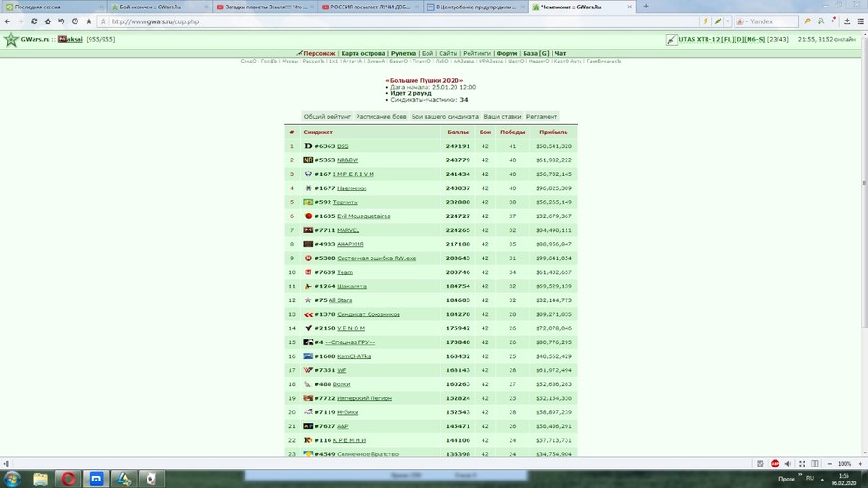Open Windows Explorer folder on the taskbar
Viewport: 868px width, 488px height.
pos(40,479)
